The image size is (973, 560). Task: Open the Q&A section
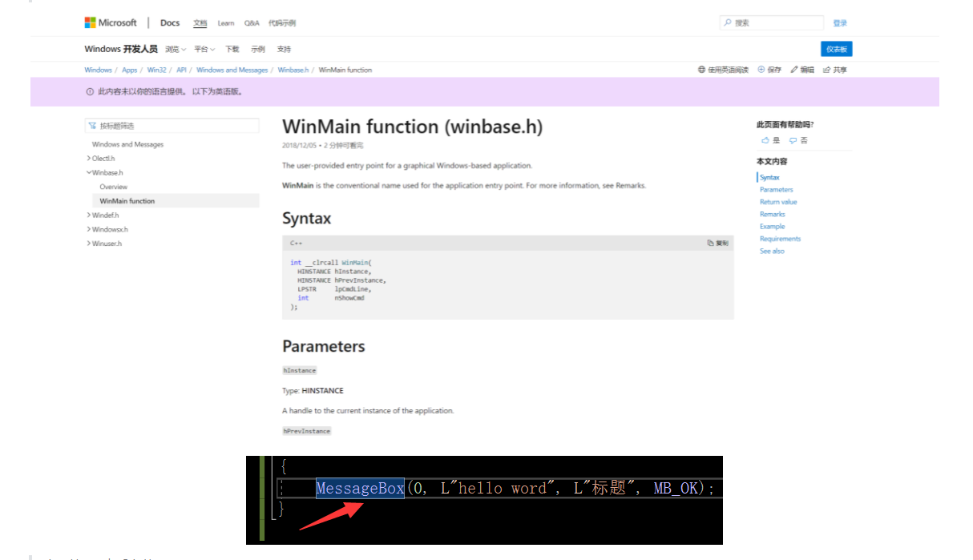pos(252,23)
